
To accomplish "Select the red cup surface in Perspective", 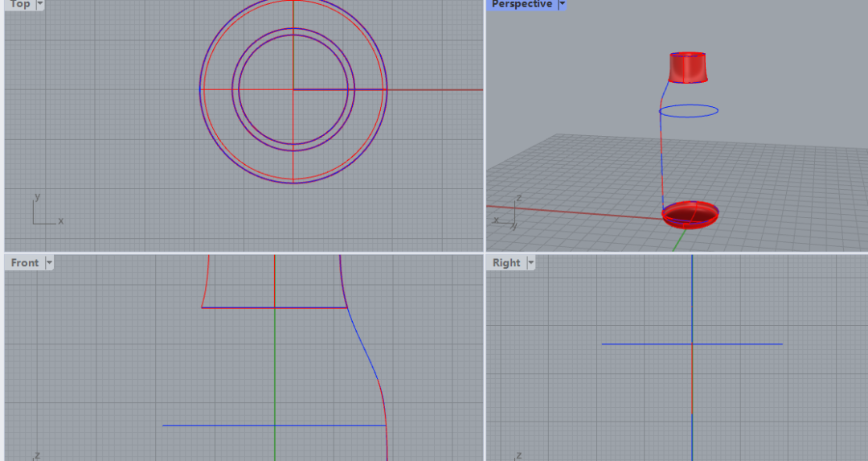I will click(687, 68).
